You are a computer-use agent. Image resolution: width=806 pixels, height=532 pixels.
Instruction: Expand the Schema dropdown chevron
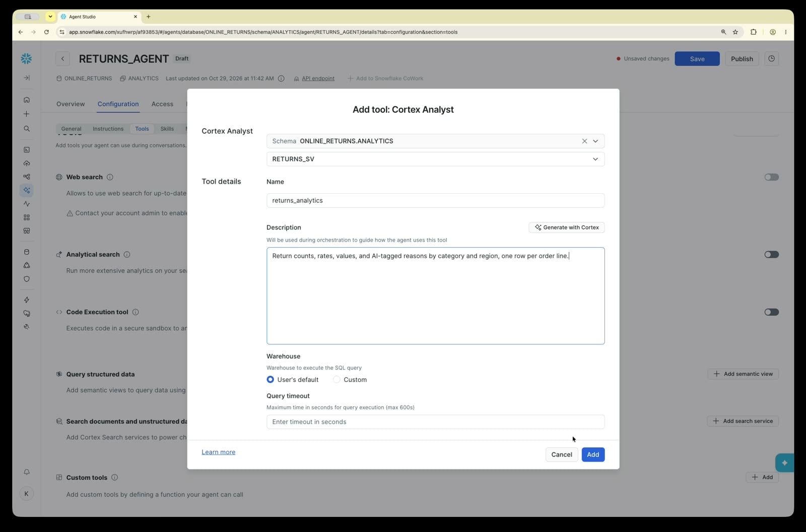click(595, 141)
